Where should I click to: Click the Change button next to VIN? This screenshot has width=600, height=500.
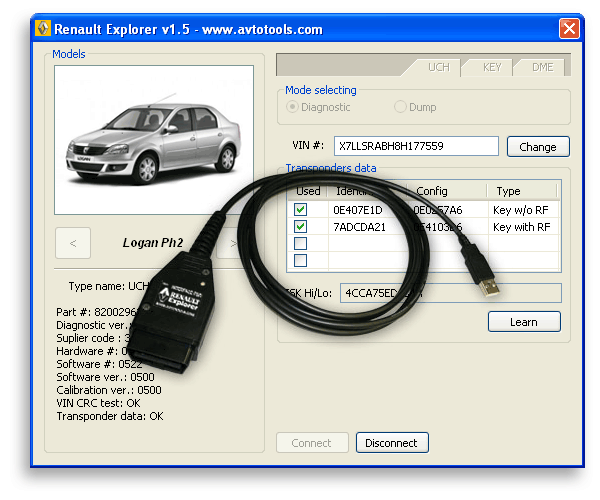pos(538,147)
